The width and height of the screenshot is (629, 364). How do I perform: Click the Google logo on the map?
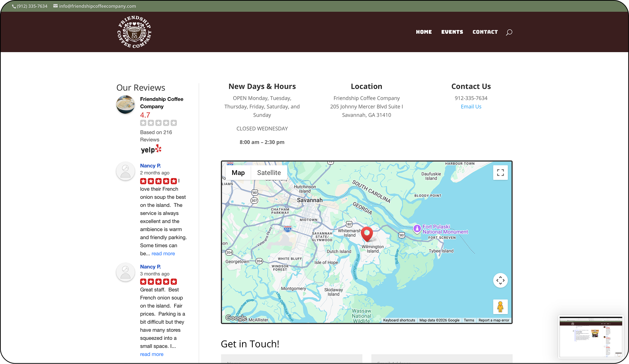[x=236, y=318]
